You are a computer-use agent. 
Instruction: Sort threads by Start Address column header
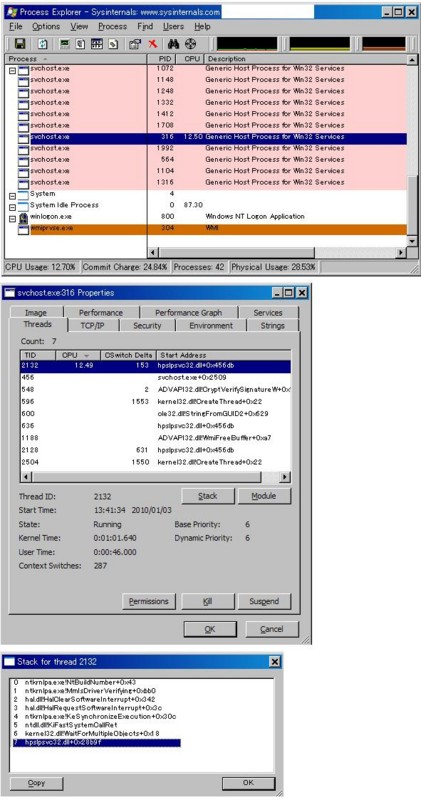224,355
